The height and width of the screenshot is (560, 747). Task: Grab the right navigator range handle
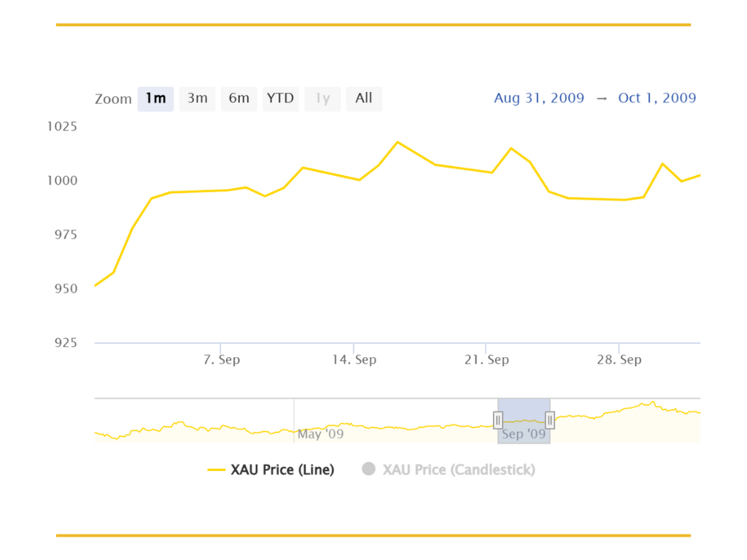550,421
